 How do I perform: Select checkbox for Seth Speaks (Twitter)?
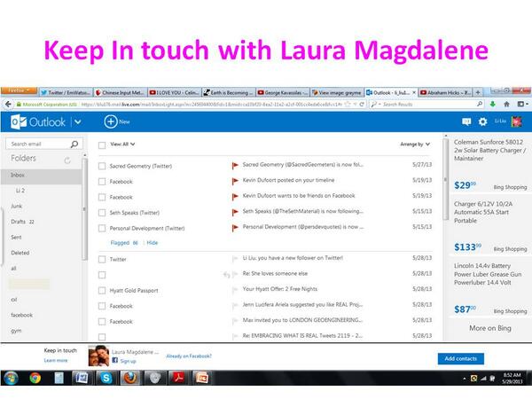(102, 213)
